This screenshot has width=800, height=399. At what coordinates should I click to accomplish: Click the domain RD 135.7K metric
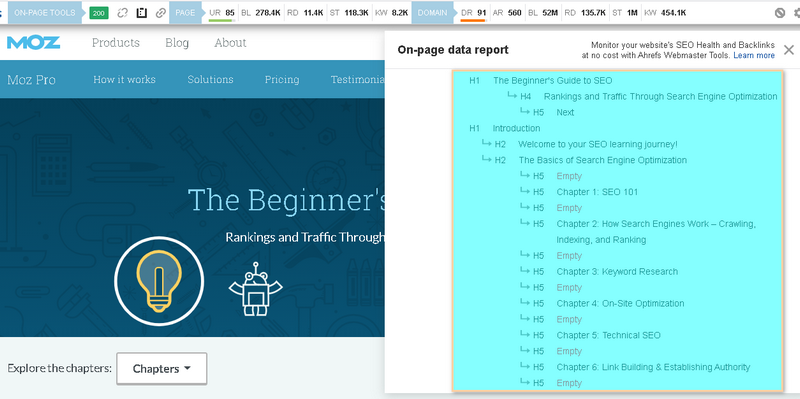pyautogui.click(x=585, y=13)
